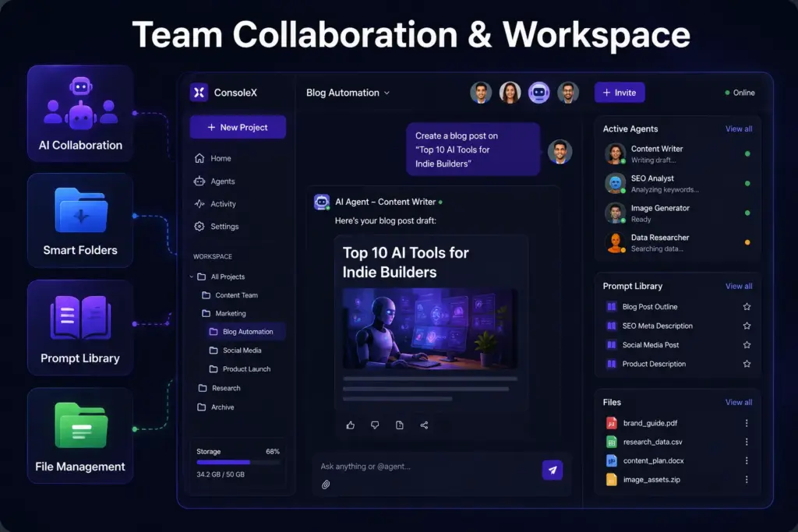The width and height of the screenshot is (798, 532).
Task: Click the ConsoleX logo icon
Action: [x=199, y=92]
